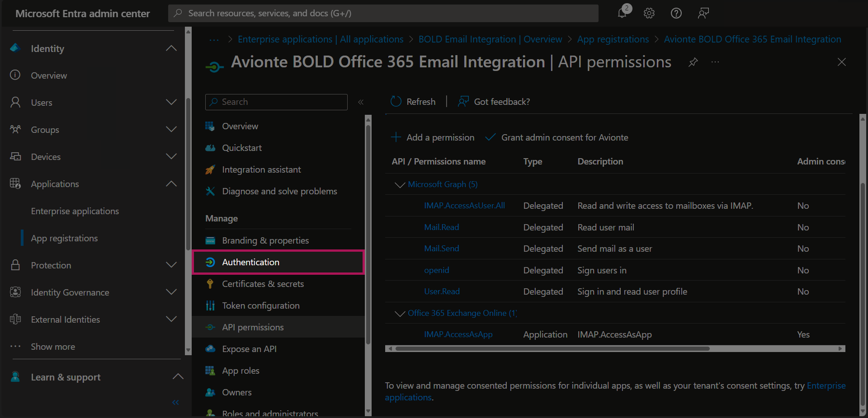Image resolution: width=868 pixels, height=418 pixels.
Task: Expand the Protection section in sidebar
Action: 171,265
